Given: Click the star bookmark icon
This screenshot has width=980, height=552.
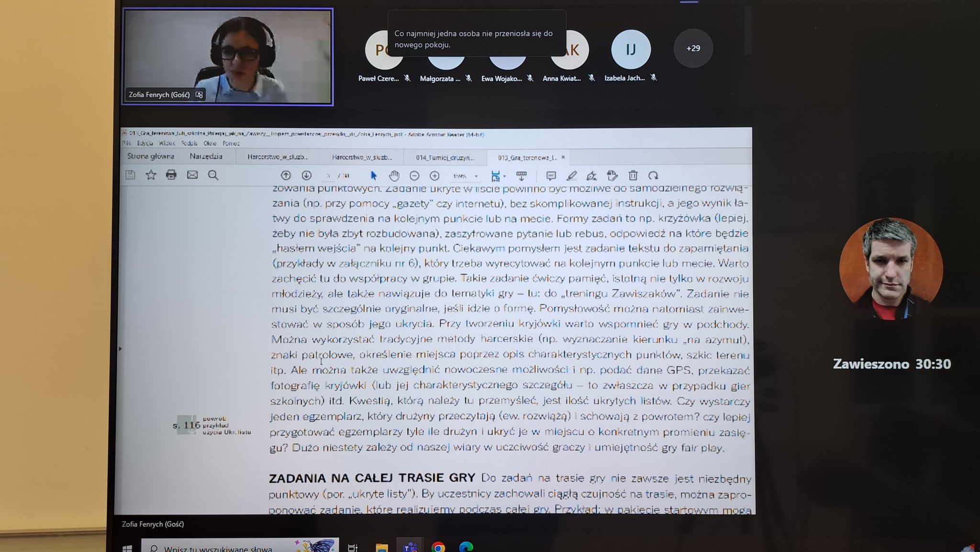Looking at the screenshot, I should (151, 175).
